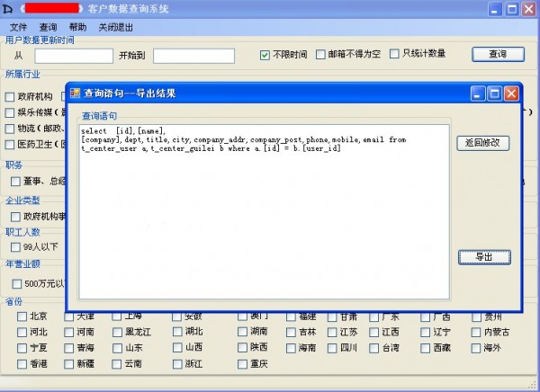Select the 山西 province checkbox

[177, 347]
